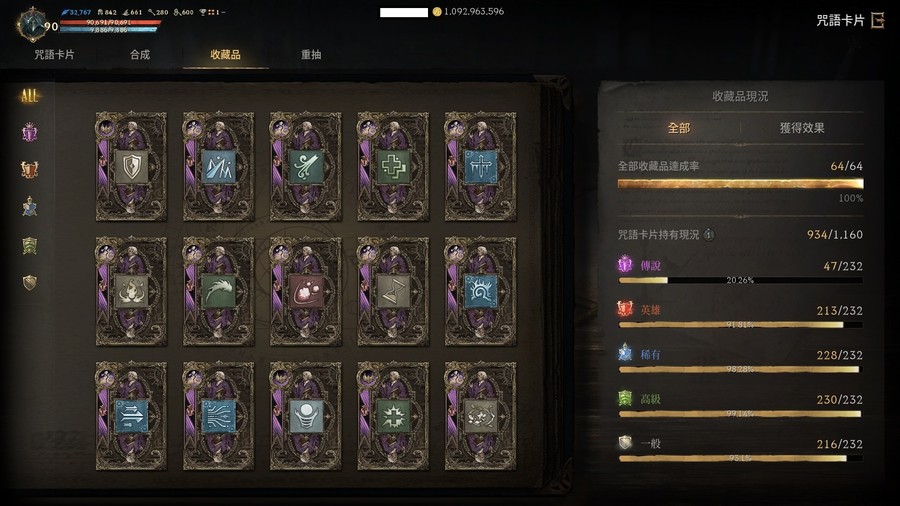Image resolution: width=900 pixels, height=506 pixels.
Task: Filter by purple legendary grade icon
Action: coord(29,133)
